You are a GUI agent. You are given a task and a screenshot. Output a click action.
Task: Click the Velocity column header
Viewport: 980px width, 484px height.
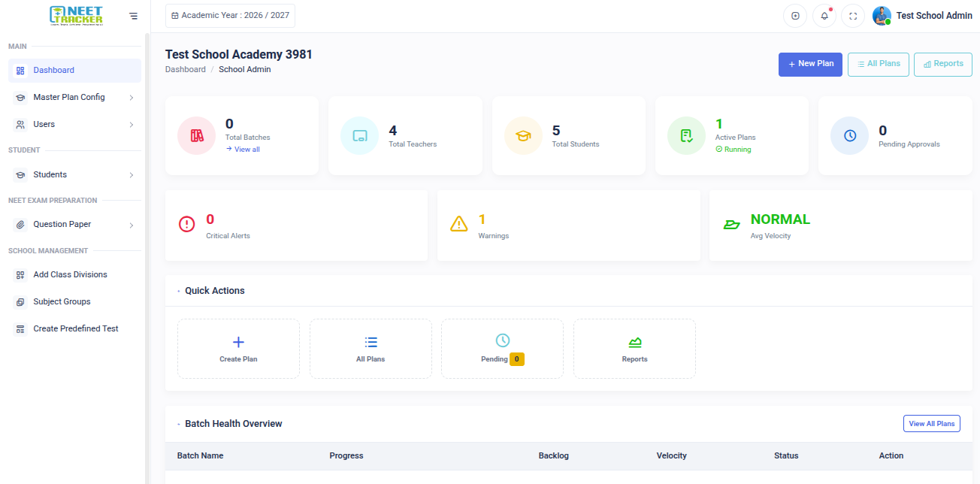pos(672,456)
